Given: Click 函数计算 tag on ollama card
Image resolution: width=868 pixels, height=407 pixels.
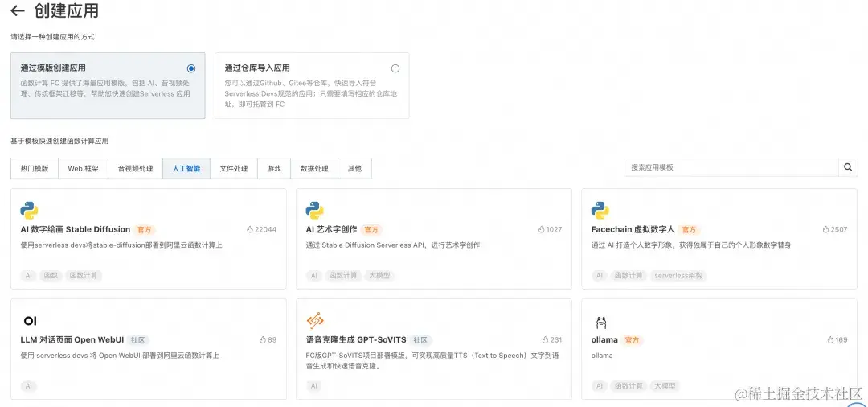Looking at the screenshot, I should [628, 386].
